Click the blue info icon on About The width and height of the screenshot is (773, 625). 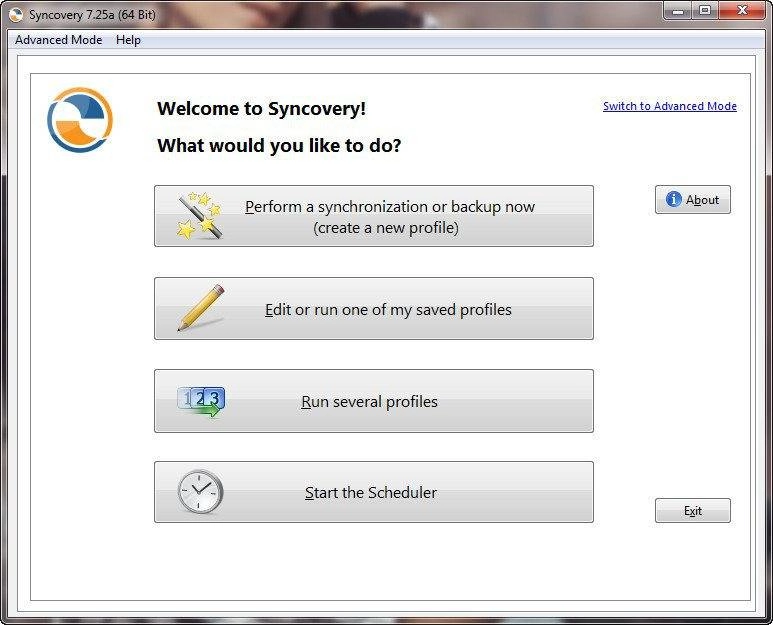[x=673, y=199]
